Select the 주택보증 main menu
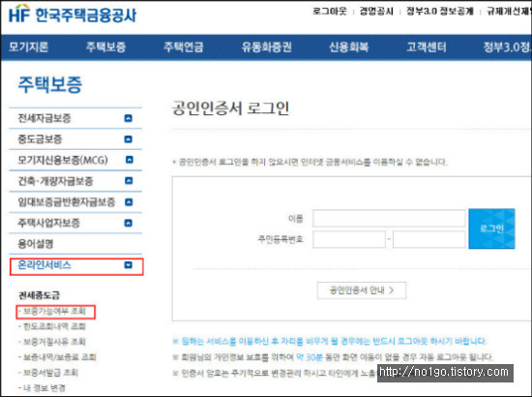 point(105,46)
